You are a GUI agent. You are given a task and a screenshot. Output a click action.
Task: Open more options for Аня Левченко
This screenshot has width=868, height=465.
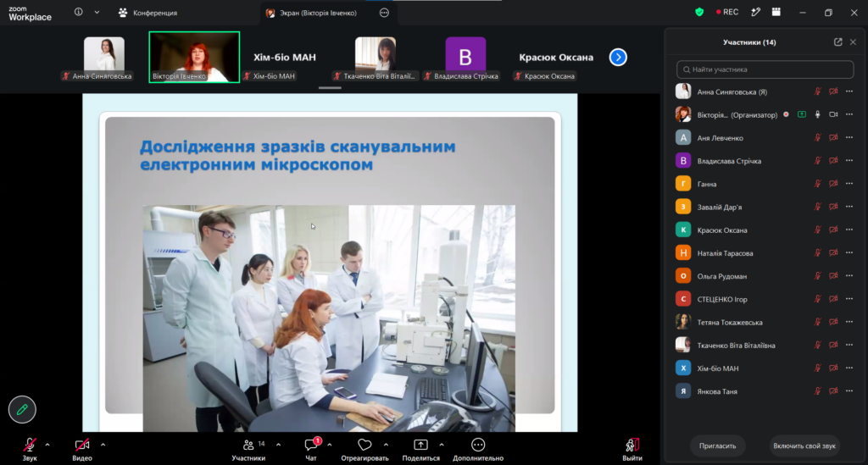pos(849,138)
